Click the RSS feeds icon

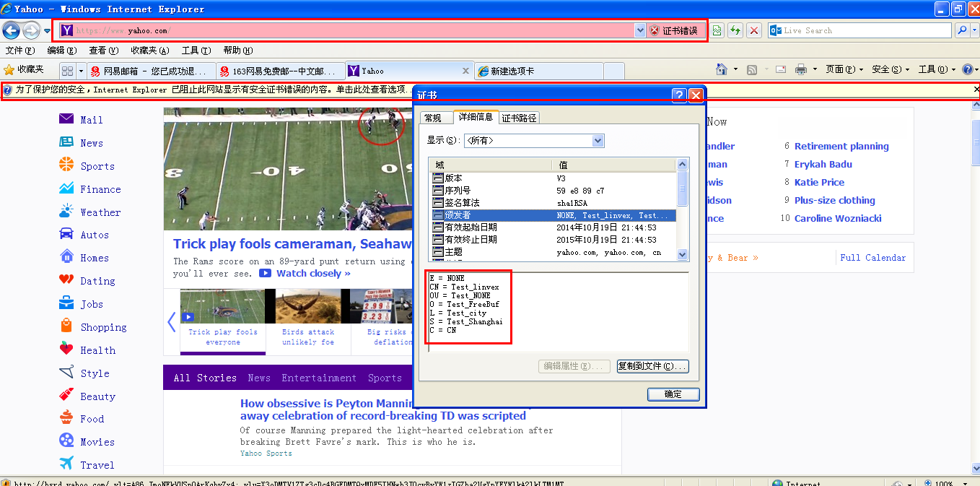(x=752, y=69)
